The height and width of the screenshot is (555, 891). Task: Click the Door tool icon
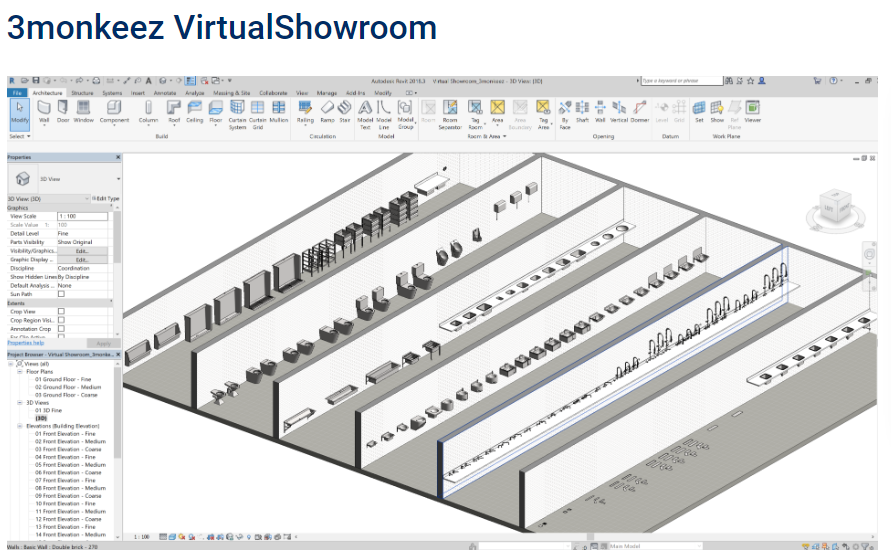(x=63, y=109)
